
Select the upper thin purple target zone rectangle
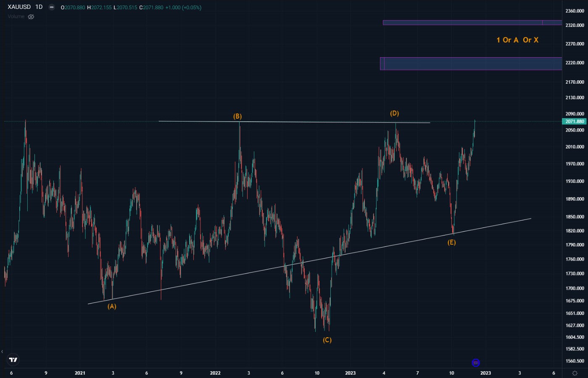[472, 23]
